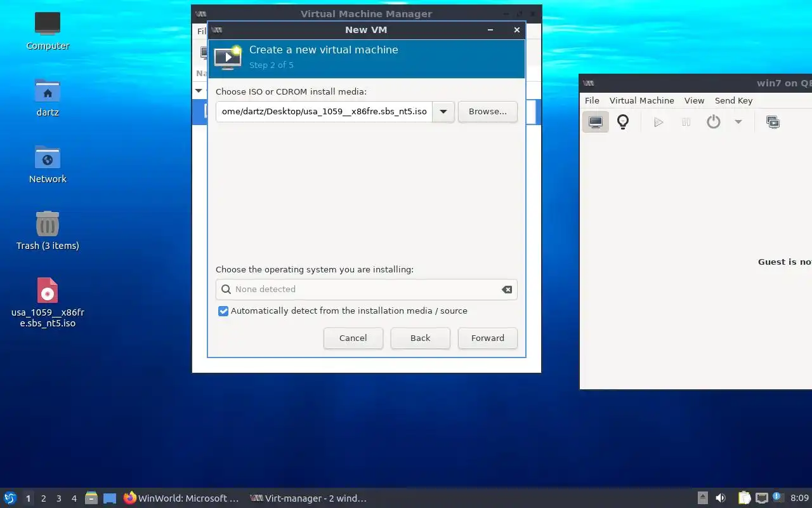812x508 pixels.
Task: Open Send Key menu in win7 window
Action: (733, 100)
